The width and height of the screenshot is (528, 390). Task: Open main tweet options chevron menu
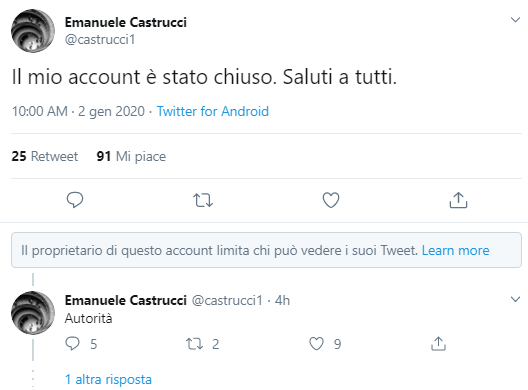tap(515, 20)
